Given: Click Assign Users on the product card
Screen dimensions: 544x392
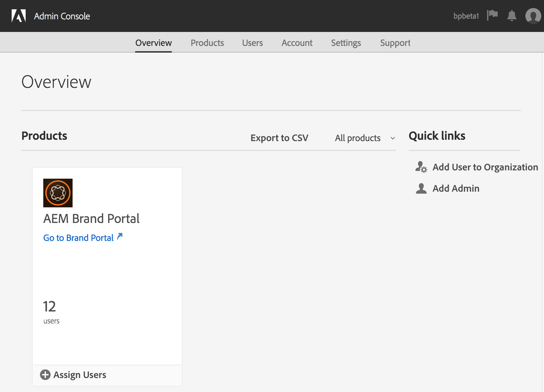Looking at the screenshot, I should tap(80, 375).
